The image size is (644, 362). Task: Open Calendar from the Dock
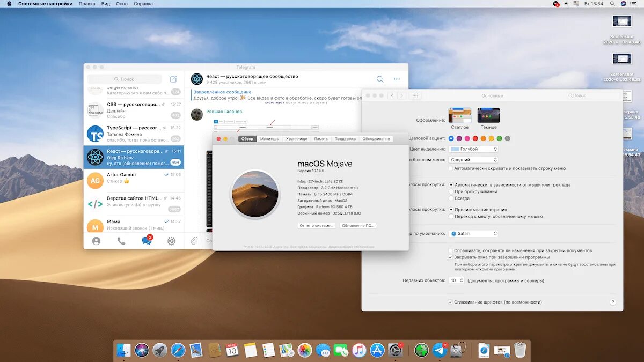232,350
